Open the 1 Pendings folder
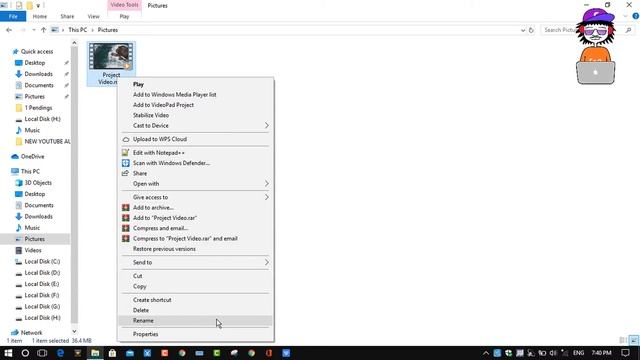Viewport: 640px width, 360px height. click(38, 108)
